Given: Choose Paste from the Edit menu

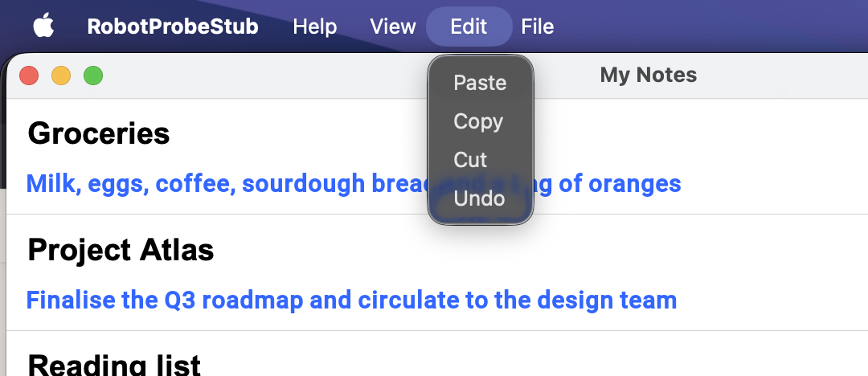Looking at the screenshot, I should coord(480,83).
